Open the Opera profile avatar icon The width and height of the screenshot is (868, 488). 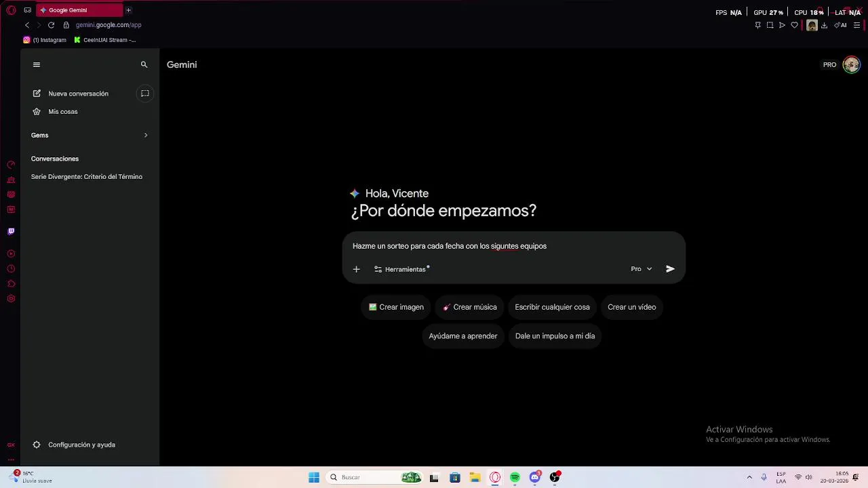pos(812,25)
